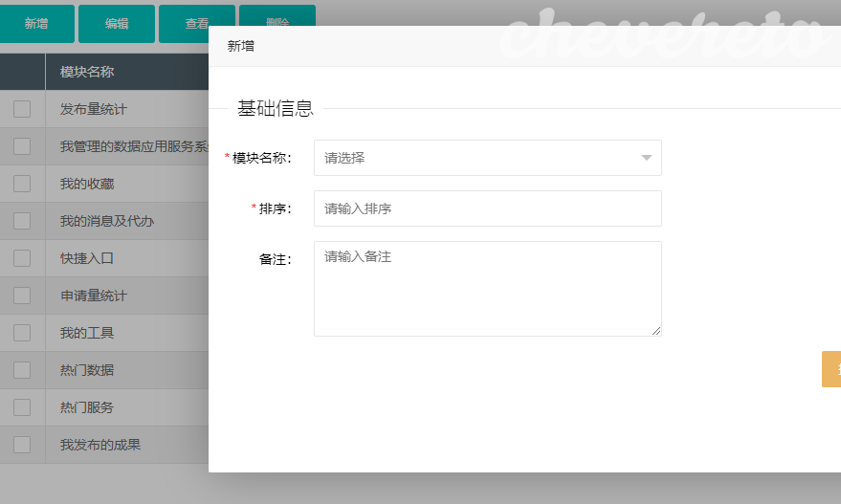Check the 我的收藏 row checkbox
The height and width of the screenshot is (504, 841).
pyautogui.click(x=22, y=184)
